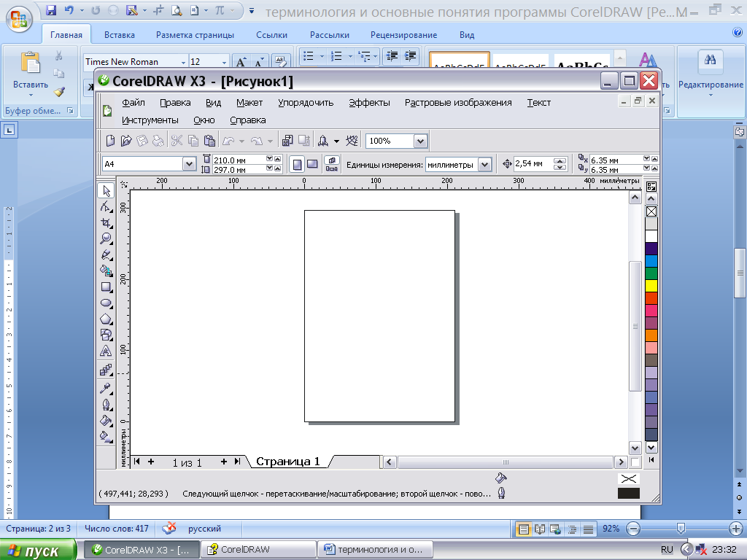Switch to CorelDRAW help taskbar button
This screenshot has height=560, width=747.
point(258,550)
